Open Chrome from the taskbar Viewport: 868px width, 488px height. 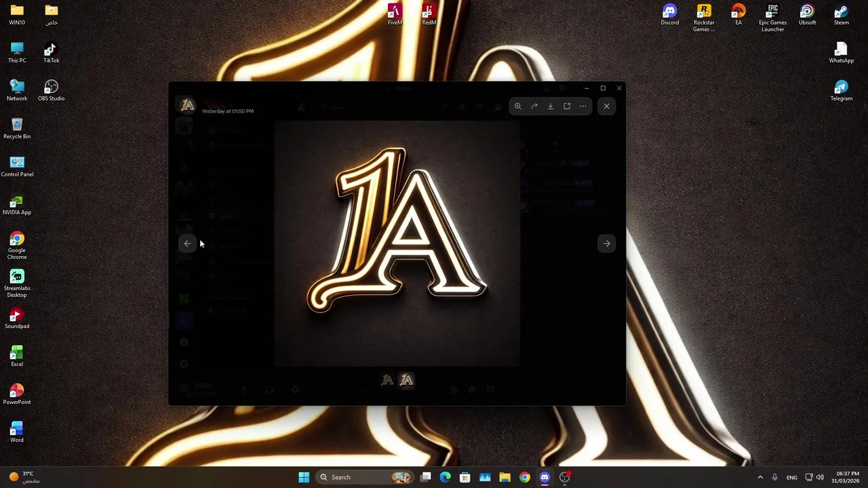point(525,477)
